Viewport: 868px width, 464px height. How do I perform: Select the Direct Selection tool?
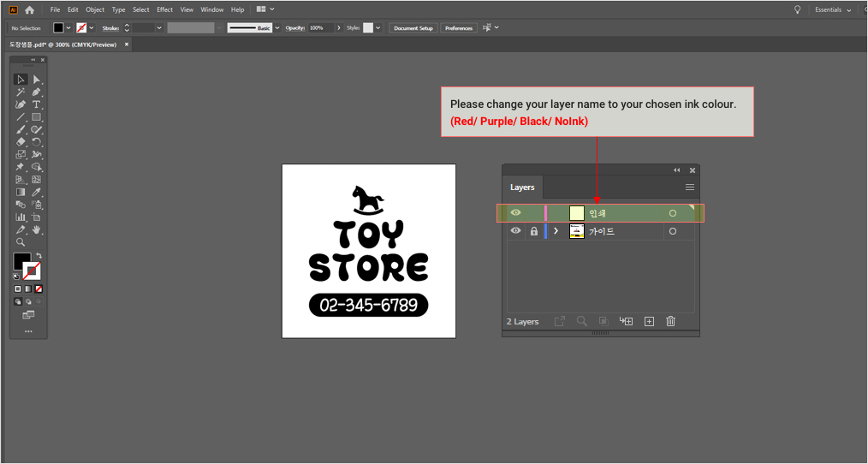tap(37, 80)
